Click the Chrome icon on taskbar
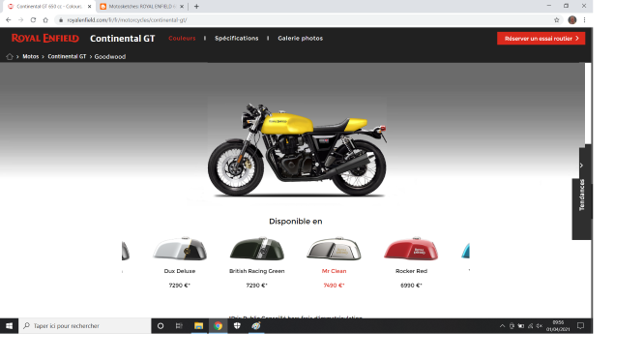This screenshot has height=362, width=644. point(218,326)
